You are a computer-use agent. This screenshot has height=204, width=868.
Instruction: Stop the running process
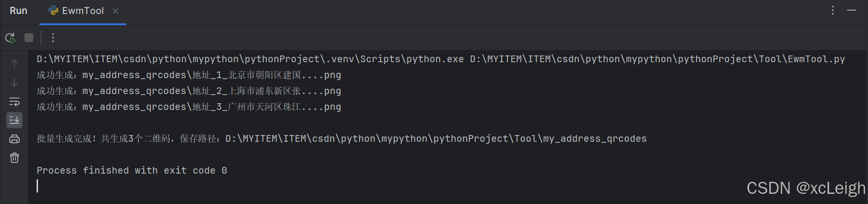click(29, 38)
